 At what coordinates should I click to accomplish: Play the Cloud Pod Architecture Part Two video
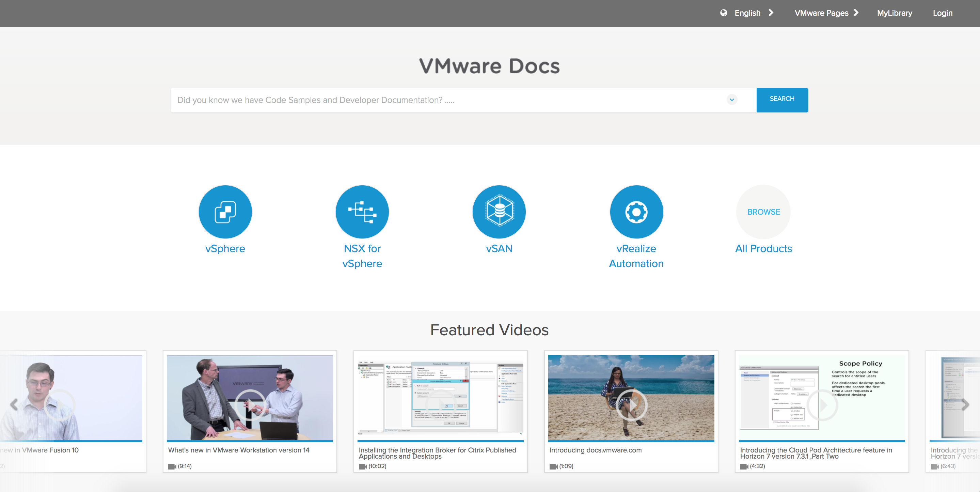pos(822,404)
